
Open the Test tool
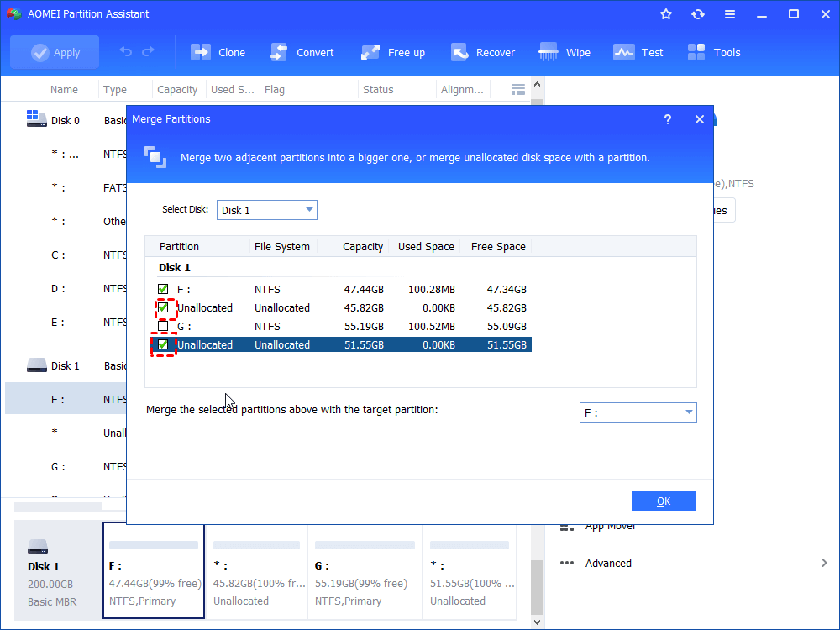click(638, 52)
